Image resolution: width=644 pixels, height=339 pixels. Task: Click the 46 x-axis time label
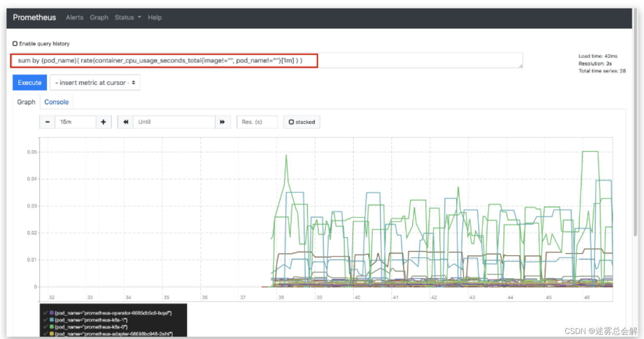point(587,297)
